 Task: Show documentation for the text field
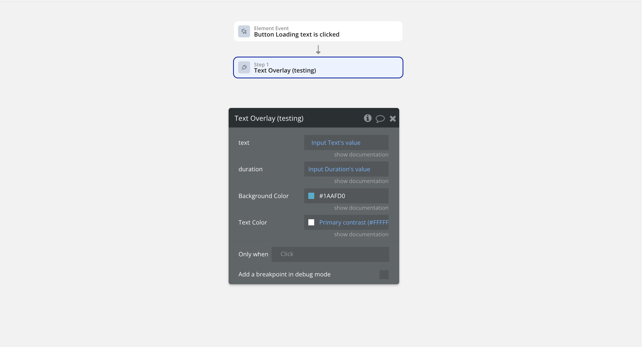[361, 155]
